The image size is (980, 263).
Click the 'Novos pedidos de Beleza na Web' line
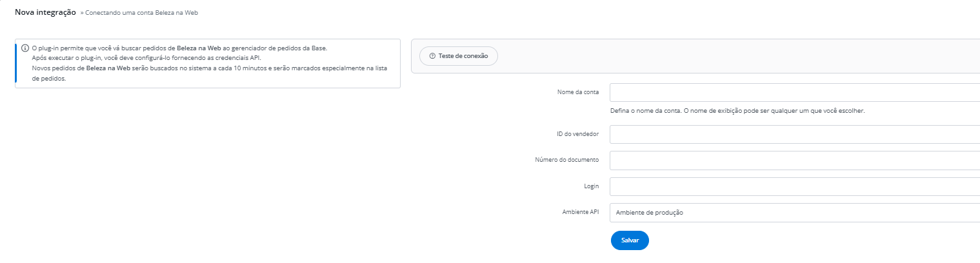coord(213,68)
